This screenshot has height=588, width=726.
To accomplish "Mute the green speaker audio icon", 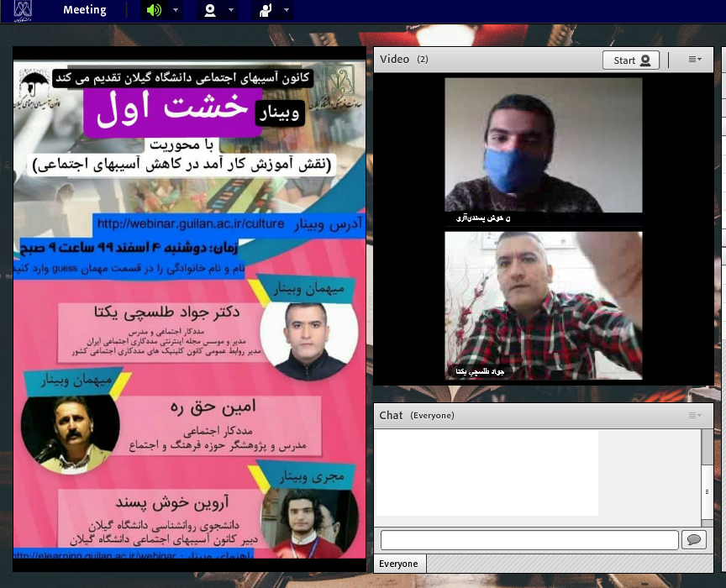I will [153, 10].
